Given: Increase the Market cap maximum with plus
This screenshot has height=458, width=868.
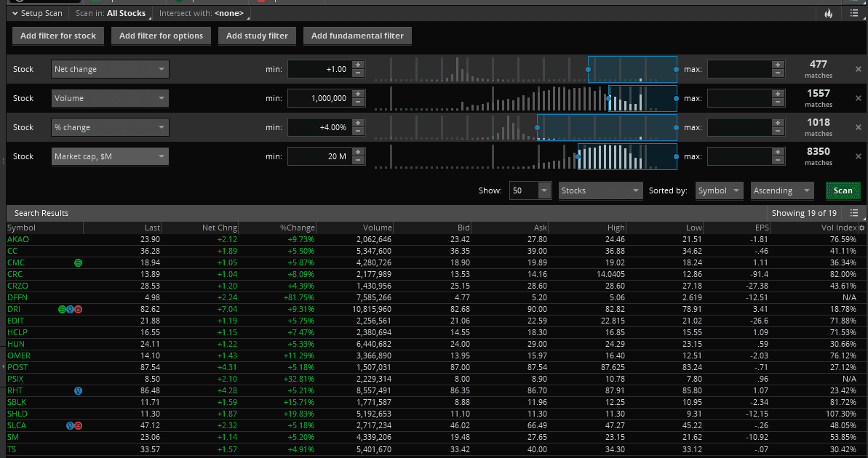Looking at the screenshot, I should pyautogui.click(x=778, y=152).
